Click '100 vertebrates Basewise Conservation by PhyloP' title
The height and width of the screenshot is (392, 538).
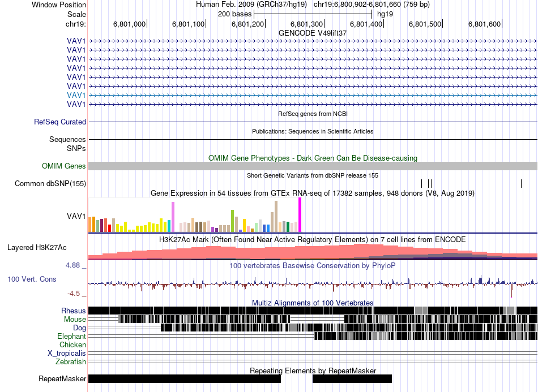pyautogui.click(x=313, y=265)
